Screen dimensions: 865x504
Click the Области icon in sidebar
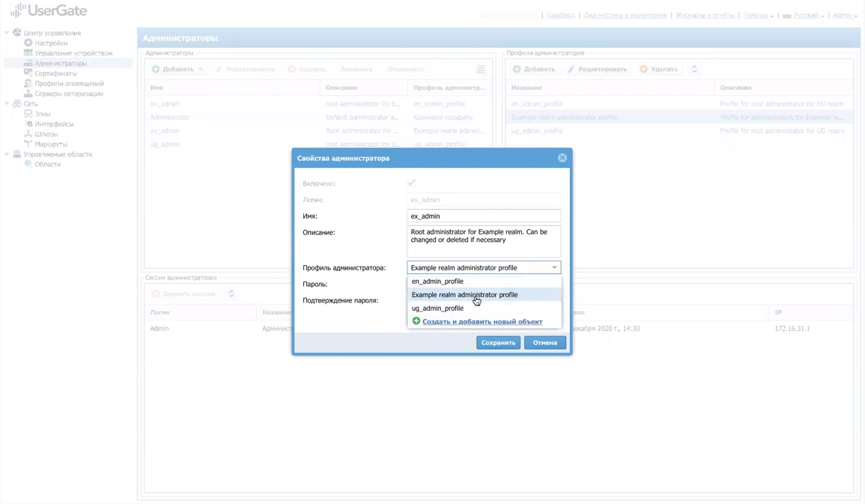tap(28, 164)
